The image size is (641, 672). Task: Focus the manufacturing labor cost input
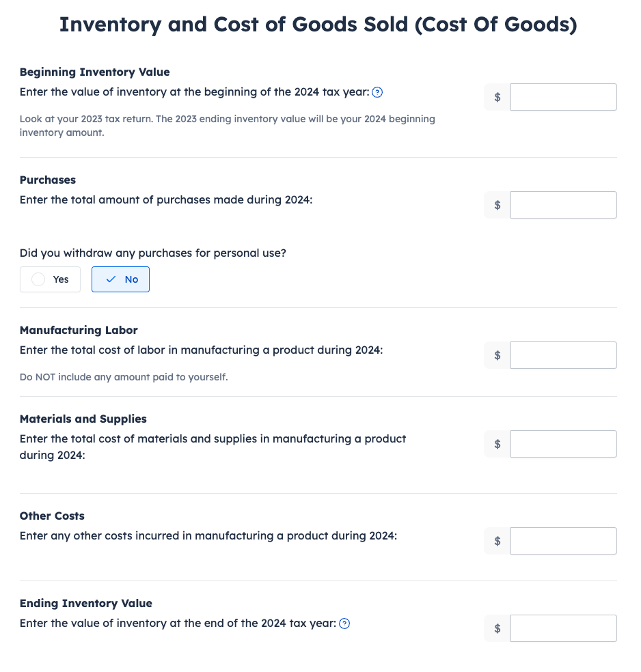click(x=563, y=355)
